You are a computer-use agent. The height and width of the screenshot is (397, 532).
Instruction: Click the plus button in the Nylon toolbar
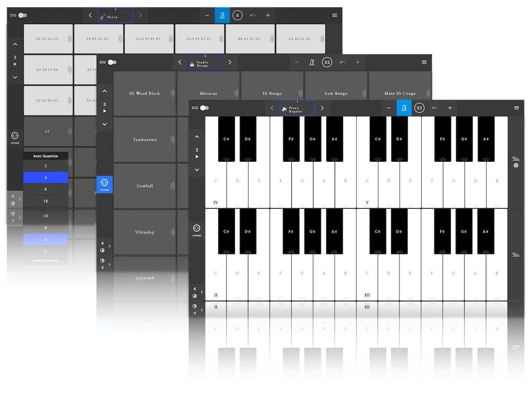pyautogui.click(x=268, y=16)
